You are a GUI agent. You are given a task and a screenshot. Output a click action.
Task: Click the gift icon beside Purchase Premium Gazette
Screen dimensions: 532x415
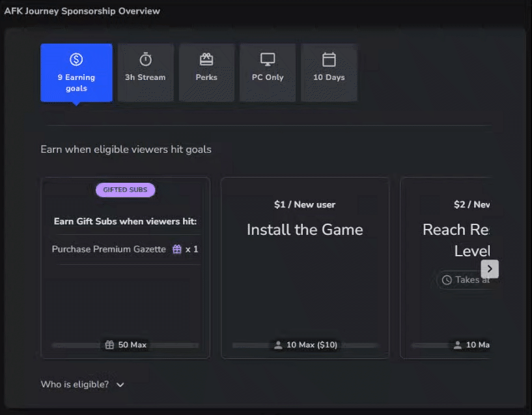pyautogui.click(x=176, y=249)
